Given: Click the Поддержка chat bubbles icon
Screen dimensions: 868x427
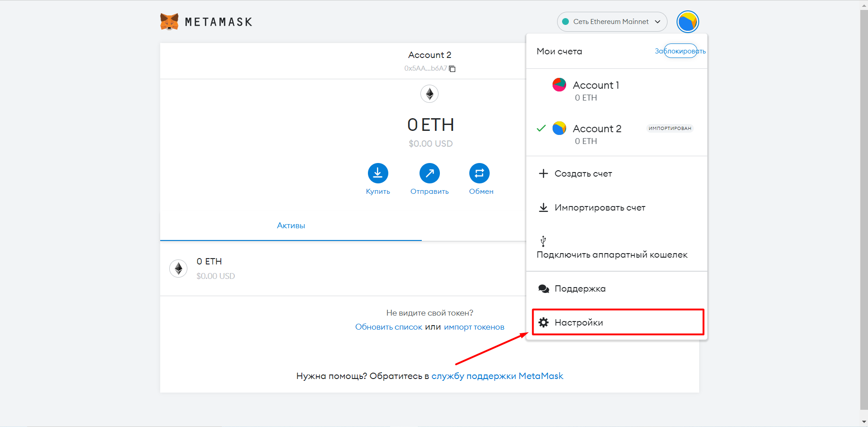Looking at the screenshot, I should (544, 289).
